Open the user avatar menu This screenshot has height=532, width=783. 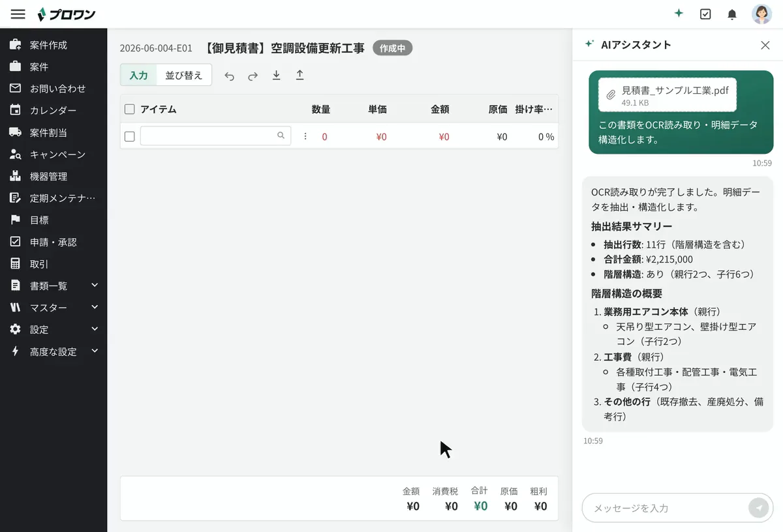point(761,14)
